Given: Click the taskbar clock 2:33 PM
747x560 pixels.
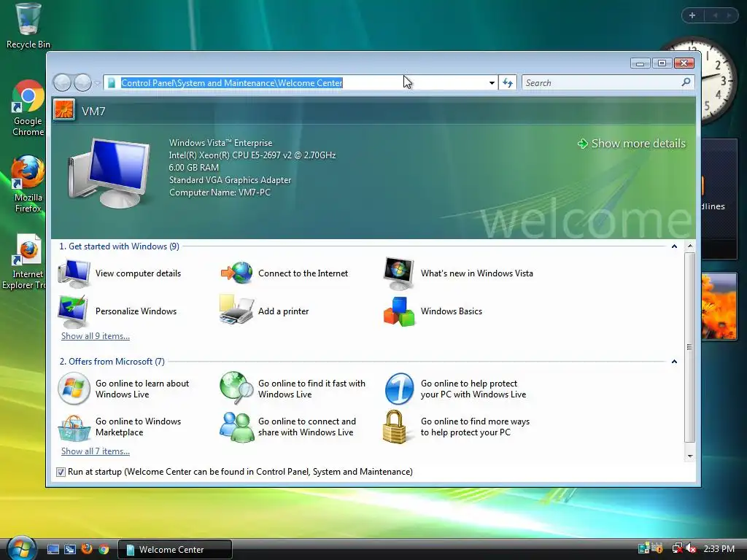Looking at the screenshot, I should (719, 548).
